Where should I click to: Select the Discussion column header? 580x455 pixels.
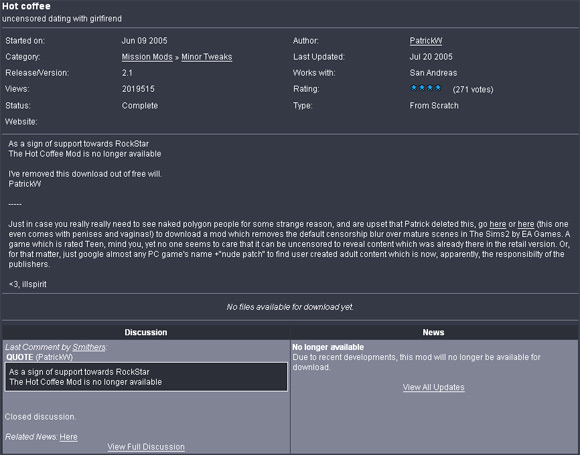click(x=146, y=332)
